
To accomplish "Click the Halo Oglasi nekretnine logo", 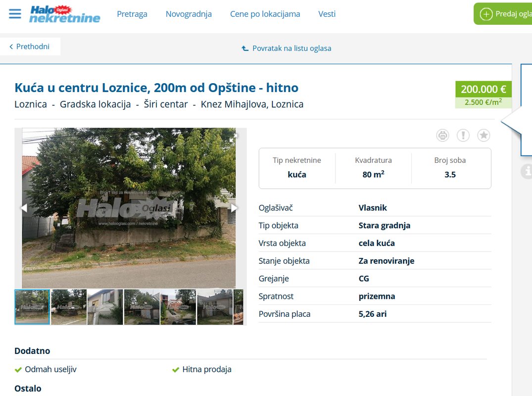I will [x=64, y=14].
